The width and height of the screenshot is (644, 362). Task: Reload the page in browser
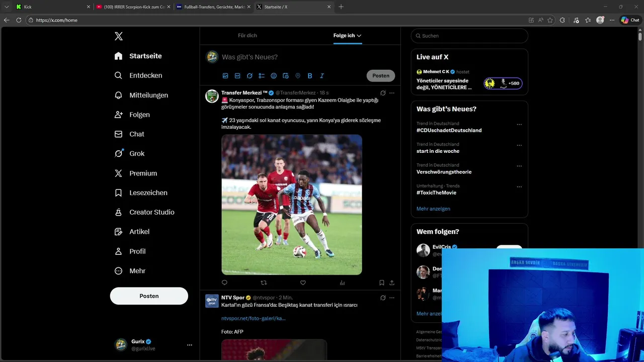click(x=19, y=20)
